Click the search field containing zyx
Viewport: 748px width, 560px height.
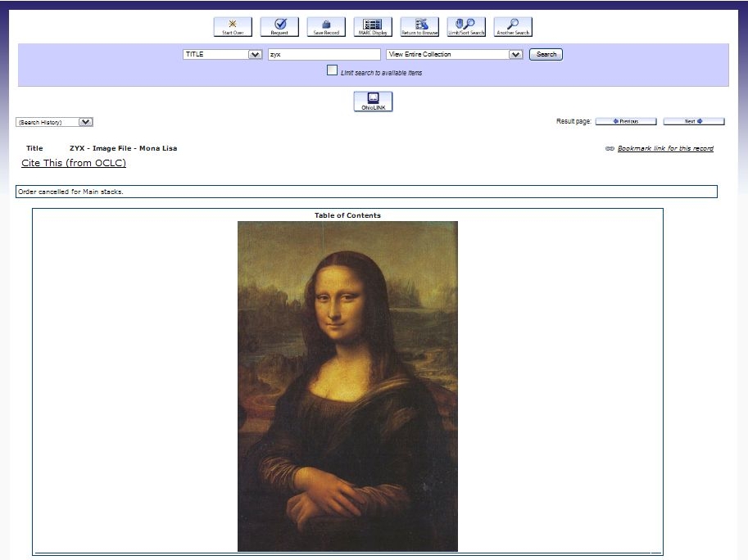324,54
